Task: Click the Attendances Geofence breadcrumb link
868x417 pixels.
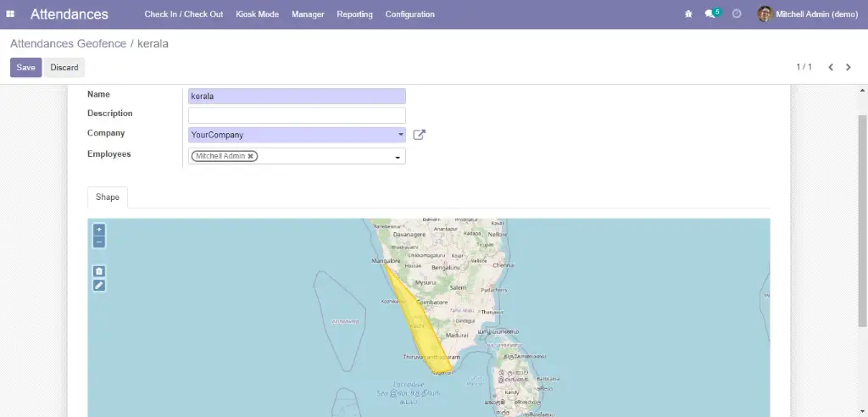Action: pos(68,43)
